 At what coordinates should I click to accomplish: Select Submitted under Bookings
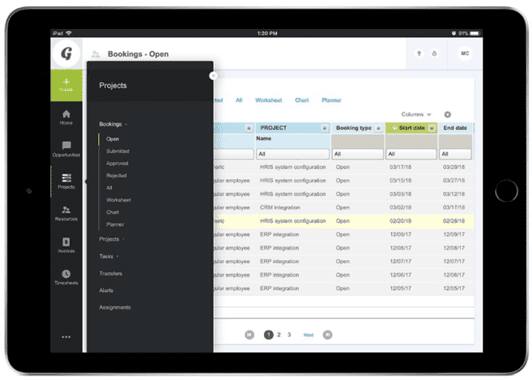pyautogui.click(x=118, y=151)
